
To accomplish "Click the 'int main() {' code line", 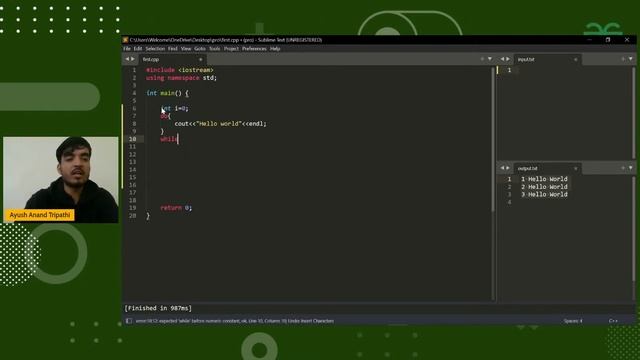I will coord(167,93).
